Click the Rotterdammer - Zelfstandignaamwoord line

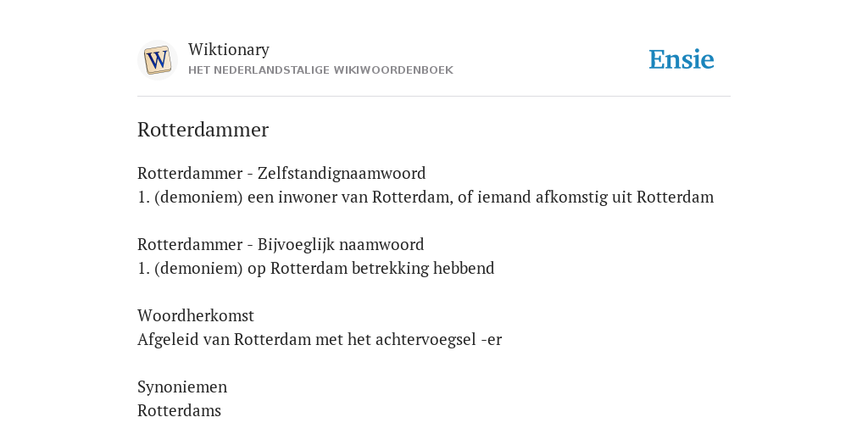click(281, 173)
